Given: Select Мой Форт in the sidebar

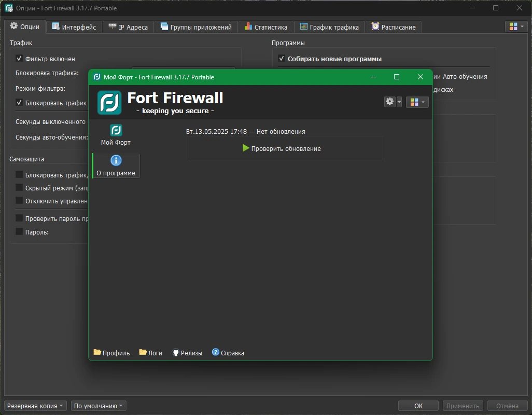Looking at the screenshot, I should [116, 135].
